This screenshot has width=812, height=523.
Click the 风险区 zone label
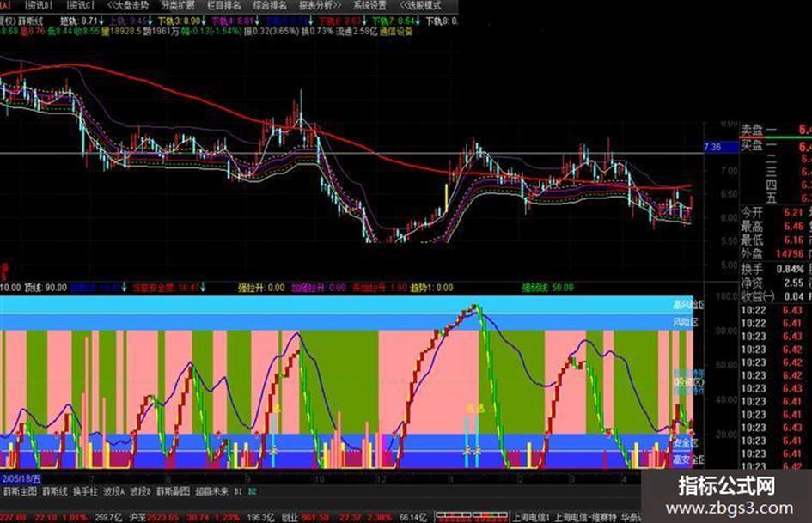coord(686,322)
